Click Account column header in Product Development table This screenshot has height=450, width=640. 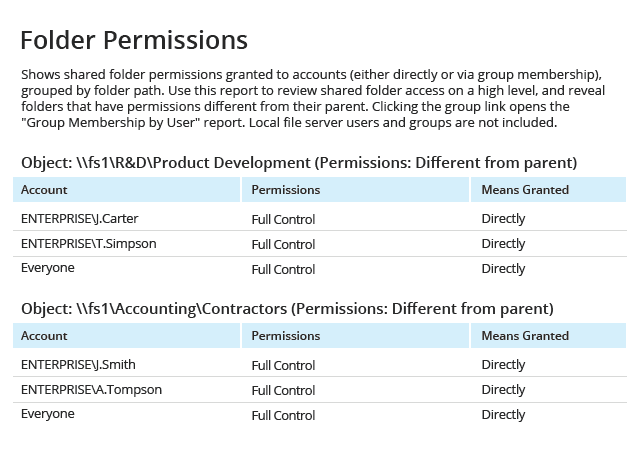click(x=44, y=189)
